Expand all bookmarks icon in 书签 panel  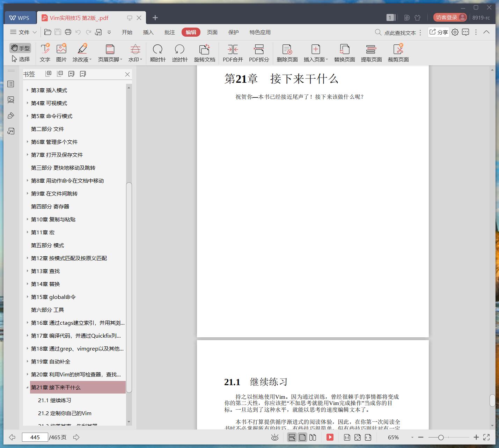(49, 74)
